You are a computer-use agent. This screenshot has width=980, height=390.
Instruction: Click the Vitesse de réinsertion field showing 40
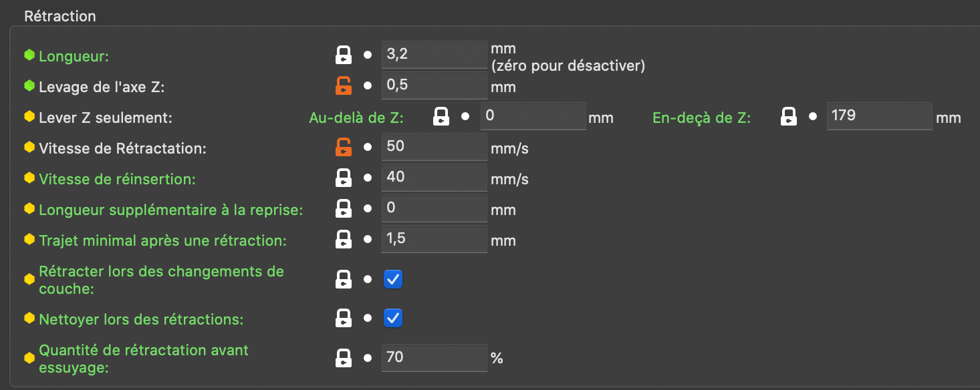433,178
